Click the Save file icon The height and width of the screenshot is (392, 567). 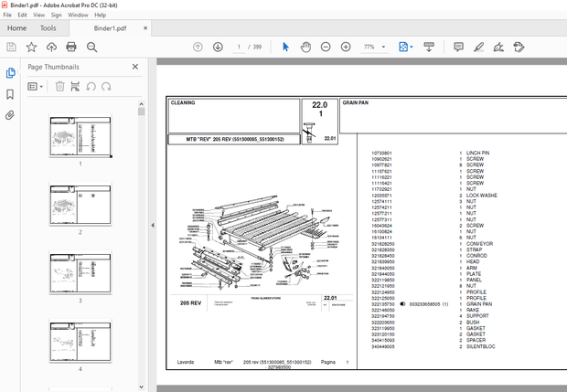(12, 47)
